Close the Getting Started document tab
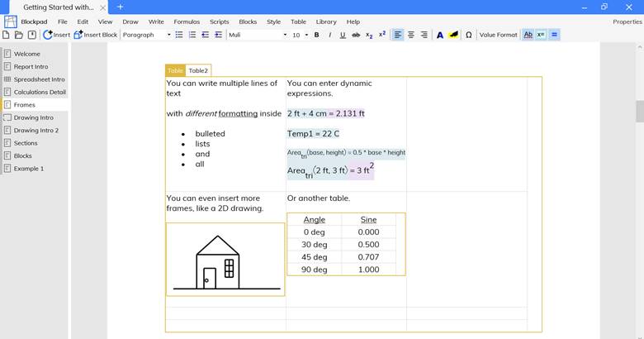644x339 pixels. [x=102, y=7]
